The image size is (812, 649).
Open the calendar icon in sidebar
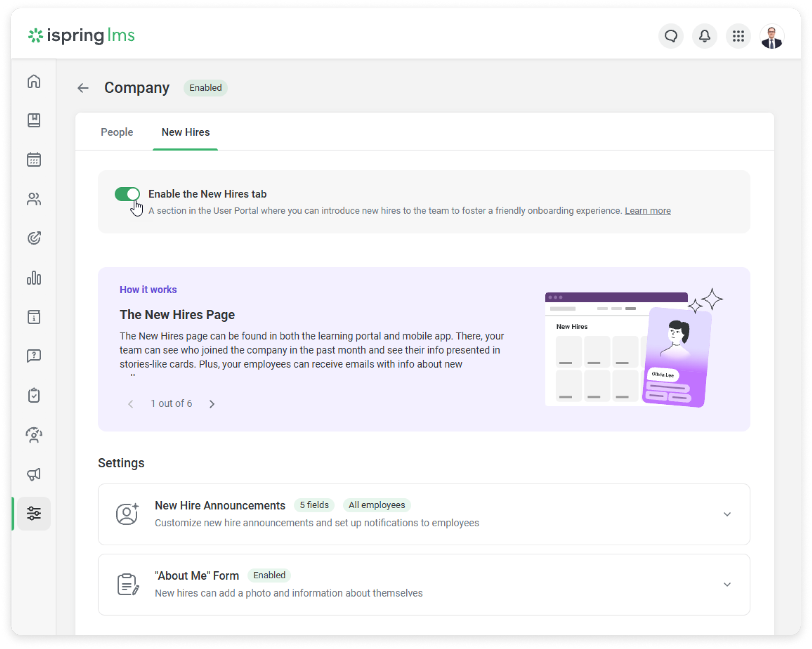(x=34, y=160)
